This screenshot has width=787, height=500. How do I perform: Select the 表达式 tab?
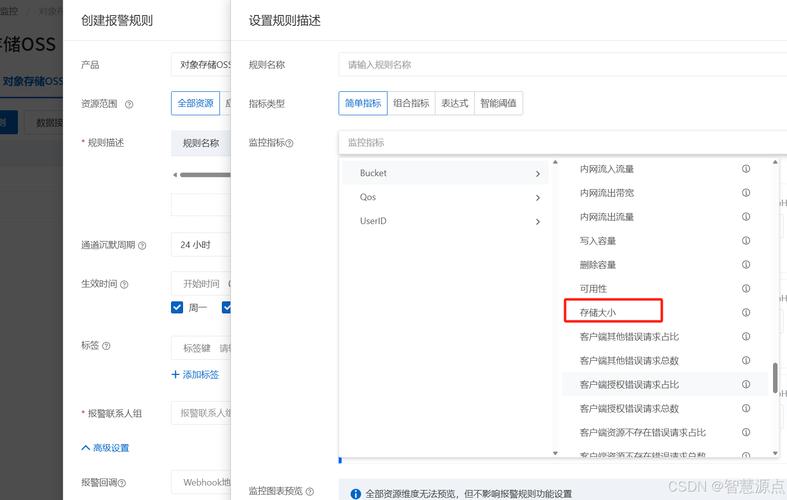coord(455,103)
